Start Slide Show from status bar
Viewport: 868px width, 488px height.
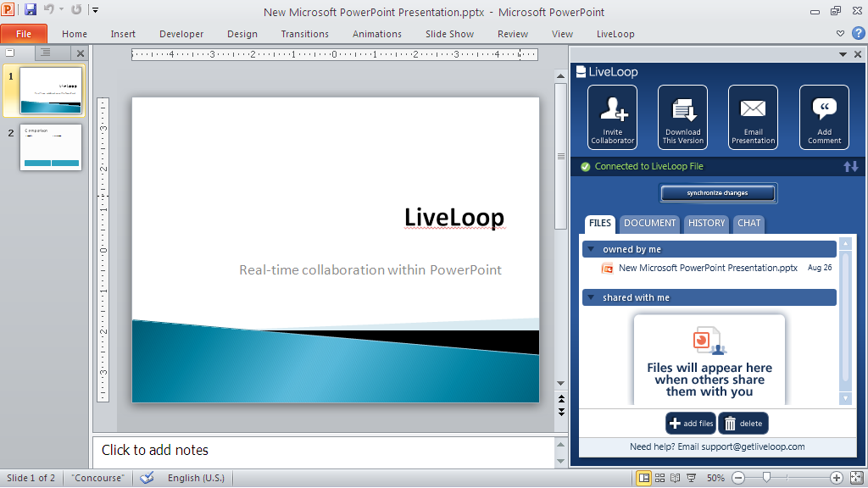click(x=692, y=478)
